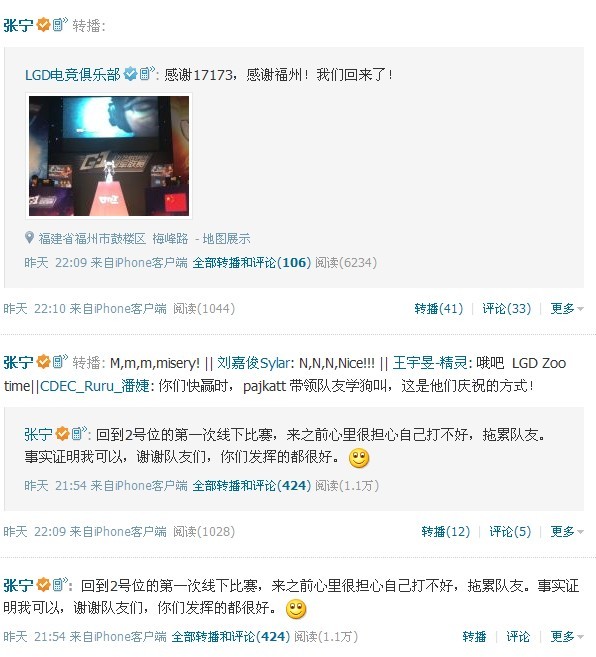Open CDEC_Ruru_潘婕 profile link

tap(94, 385)
